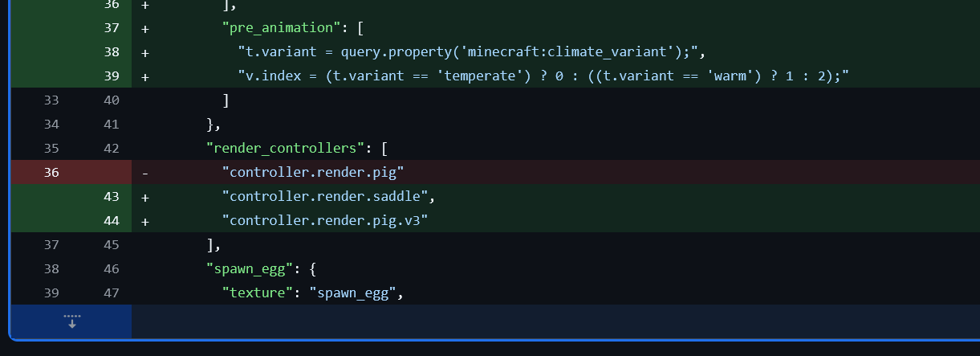980x356 pixels.
Task: Click old line number 35
Action: (x=51, y=149)
